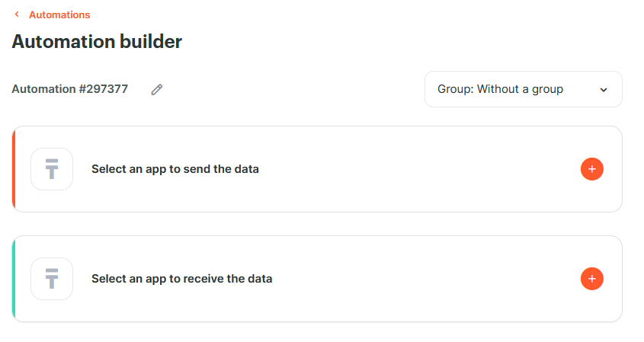Click the teal accent stripe on receive card
Screen dimensions: 644x342
tap(14, 279)
